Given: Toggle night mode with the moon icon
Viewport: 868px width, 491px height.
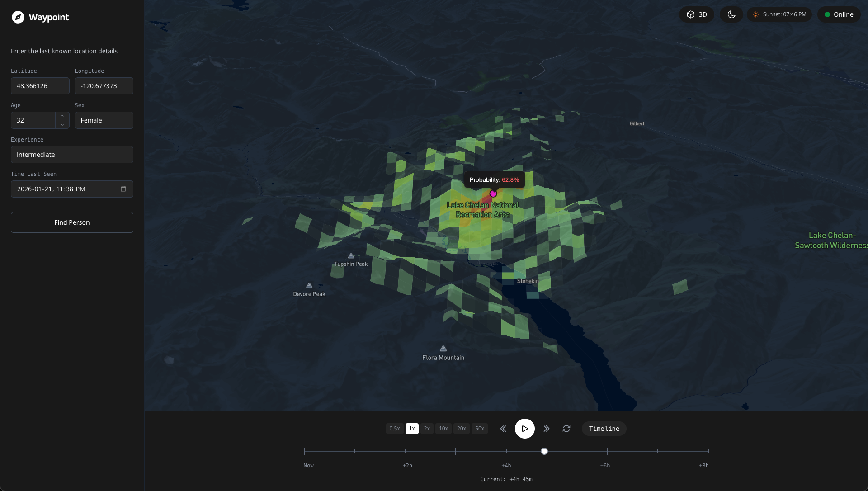Looking at the screenshot, I should point(731,14).
